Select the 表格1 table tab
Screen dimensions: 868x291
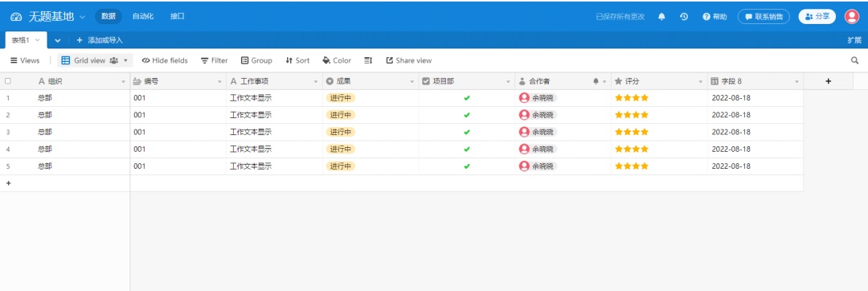[26, 40]
